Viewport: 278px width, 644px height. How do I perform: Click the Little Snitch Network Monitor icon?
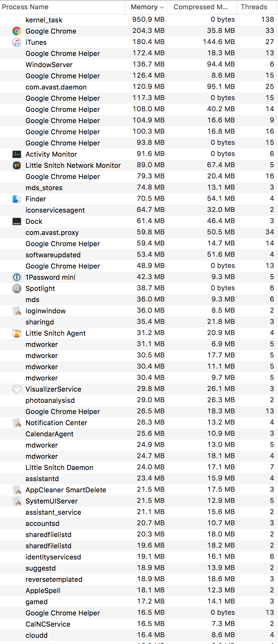point(17,165)
